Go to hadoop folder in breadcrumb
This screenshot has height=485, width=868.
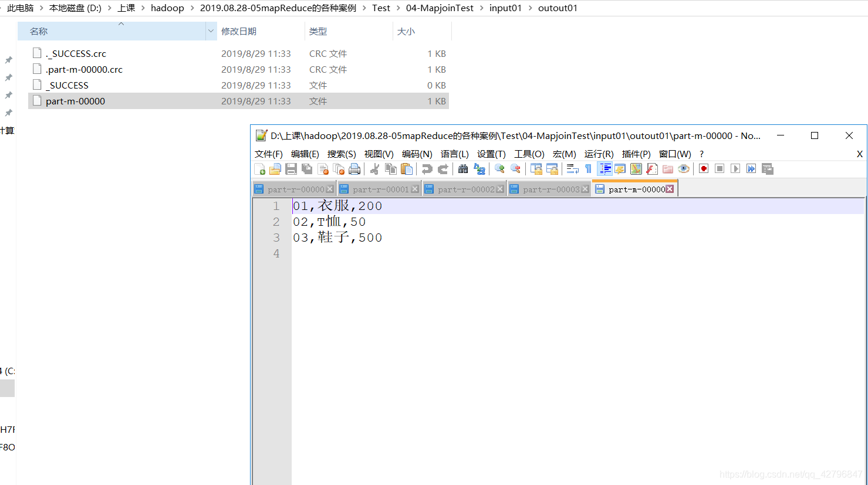tap(167, 8)
